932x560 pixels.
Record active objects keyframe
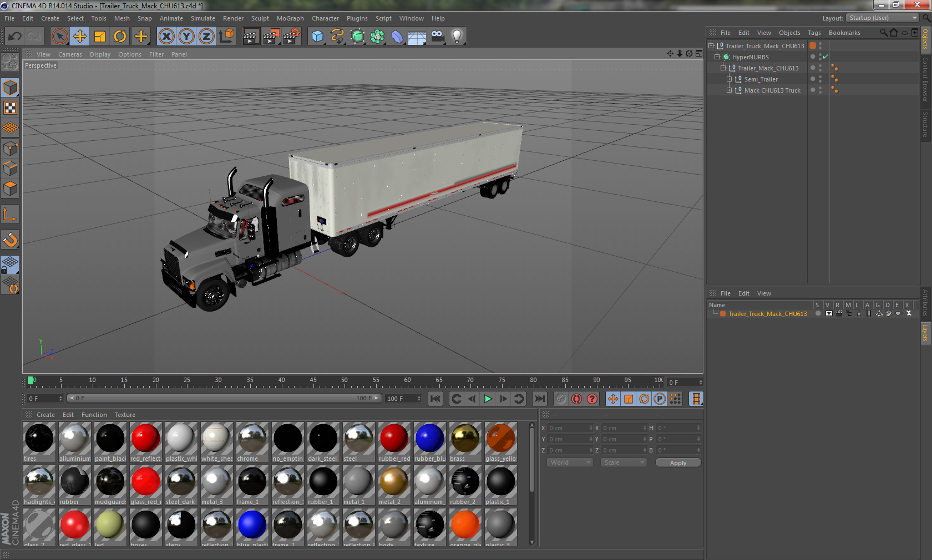tap(561, 399)
